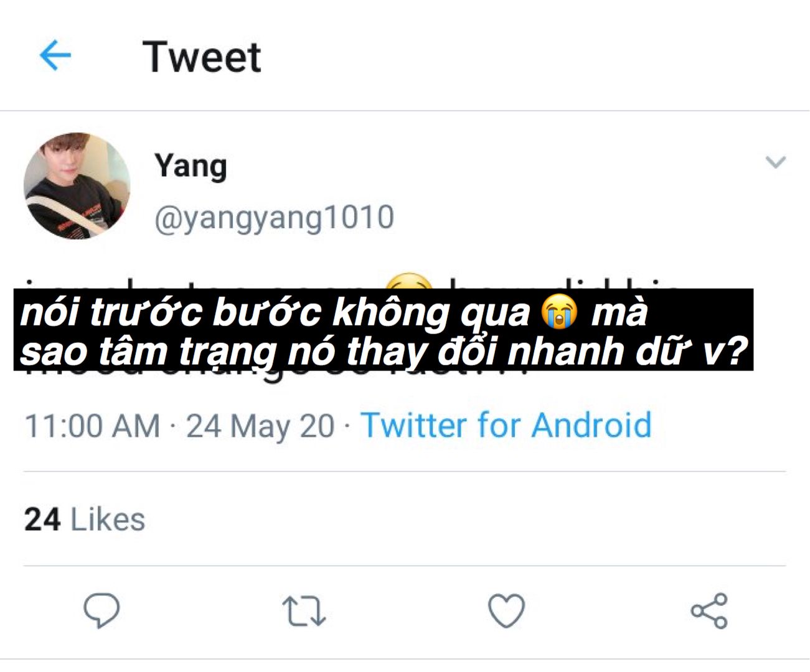Select the @yangyang1010 handle

(274, 218)
